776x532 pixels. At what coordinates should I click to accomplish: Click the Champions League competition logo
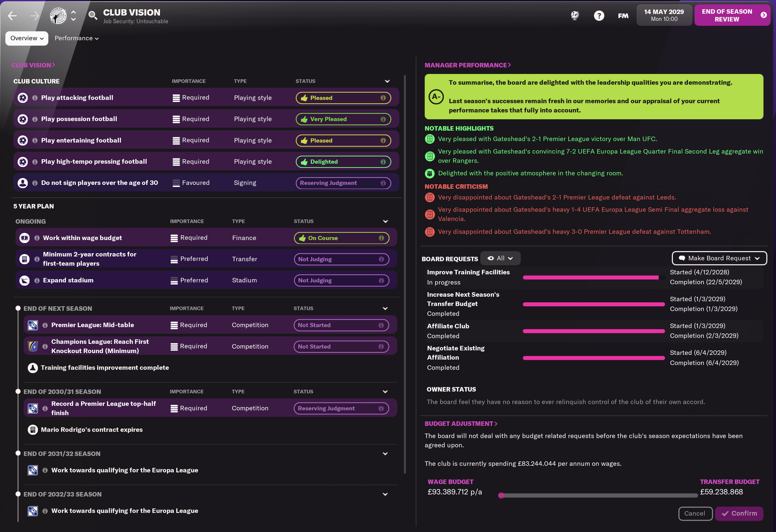[33, 347]
